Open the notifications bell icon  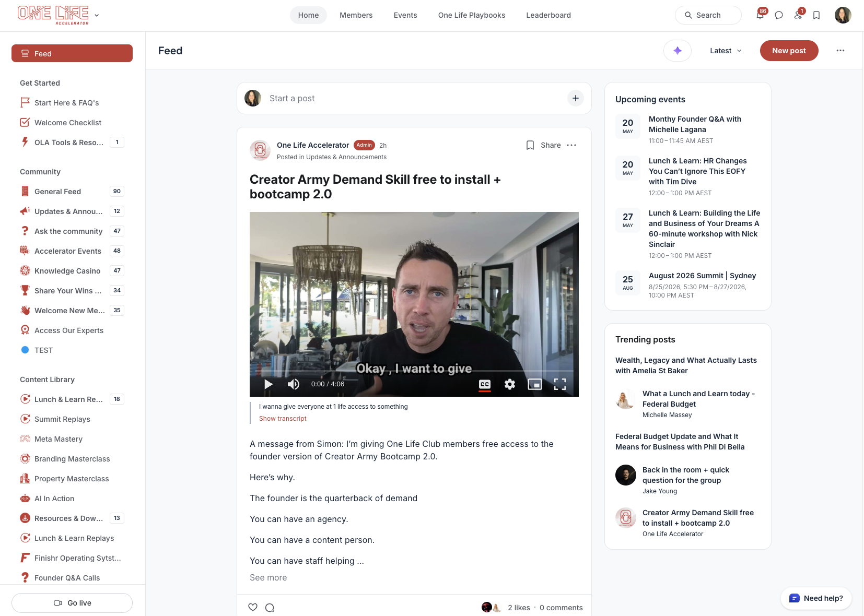[x=760, y=15]
